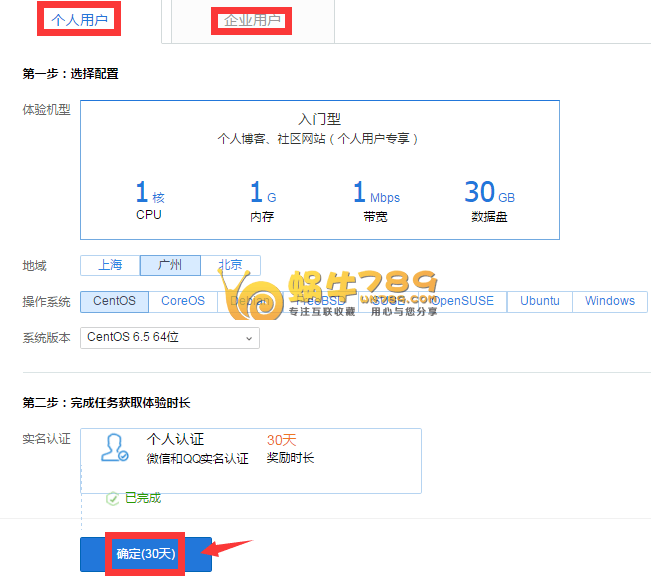
Task: Select CentOS operating system
Action: pyautogui.click(x=115, y=301)
